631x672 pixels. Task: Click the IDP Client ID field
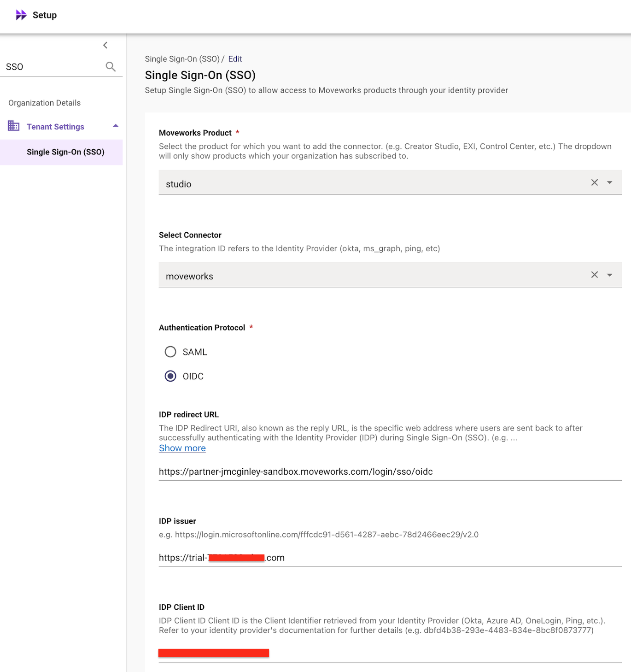click(390, 653)
